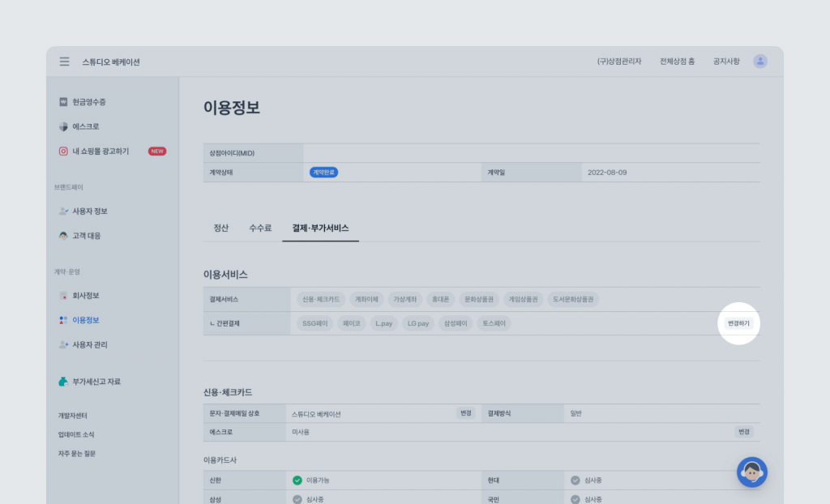Screen dimensions: 830x504
Task: Click the 게임상품권 service chip
Action: [x=523, y=299]
